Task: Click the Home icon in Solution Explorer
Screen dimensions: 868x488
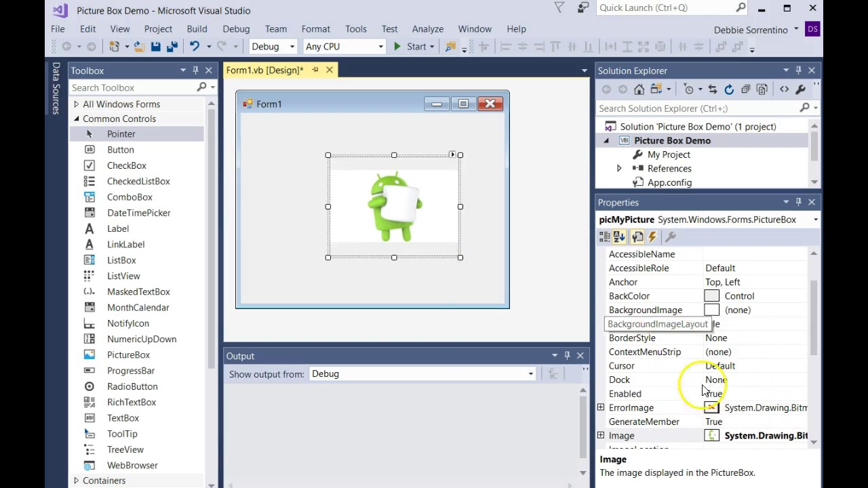Action: [x=639, y=89]
